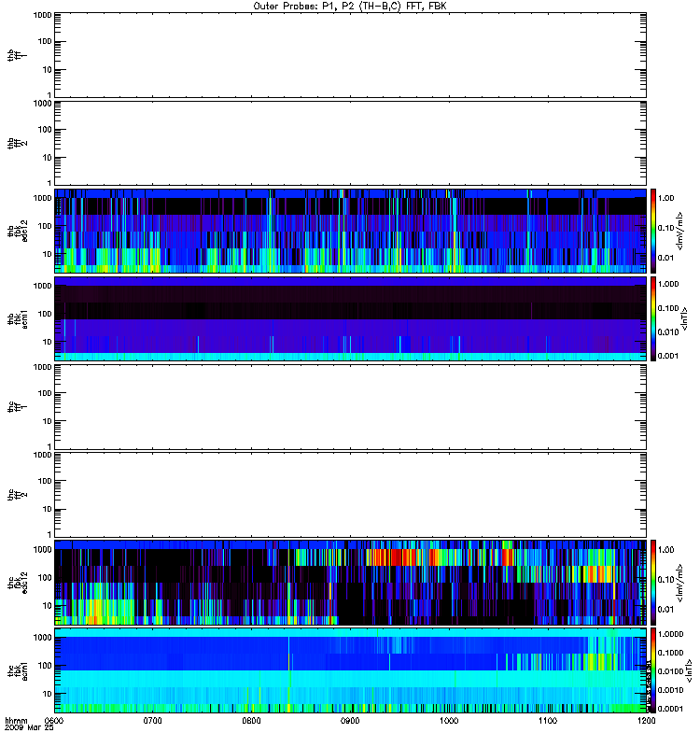This screenshot has width=700, height=747.
Task: Click the "thb fbk edc12" vertical axis title
Action: [17, 231]
